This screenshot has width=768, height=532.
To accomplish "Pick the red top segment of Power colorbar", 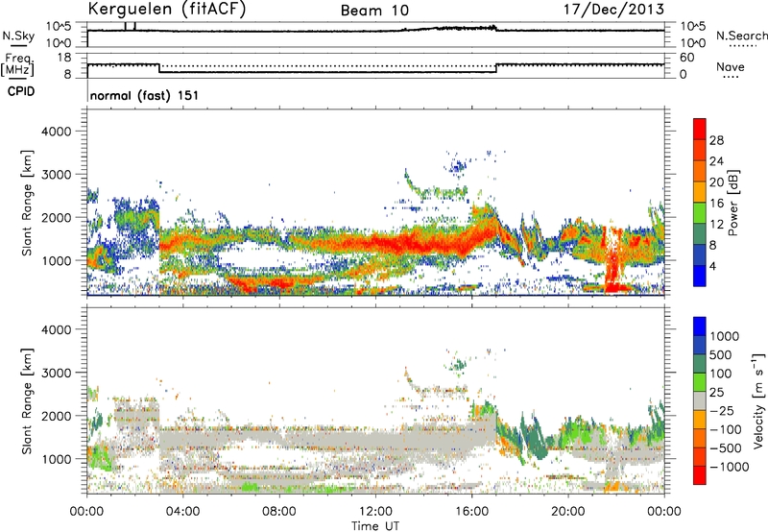I will [700, 129].
